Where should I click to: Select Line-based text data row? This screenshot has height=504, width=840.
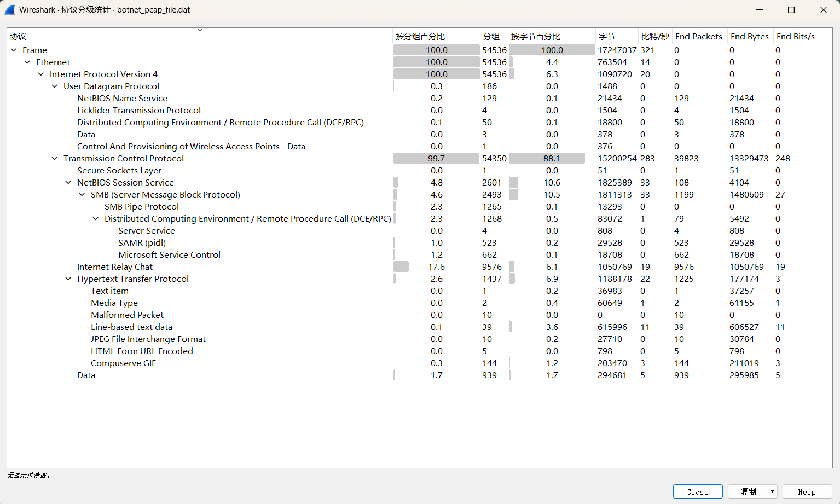pyautogui.click(x=420, y=327)
